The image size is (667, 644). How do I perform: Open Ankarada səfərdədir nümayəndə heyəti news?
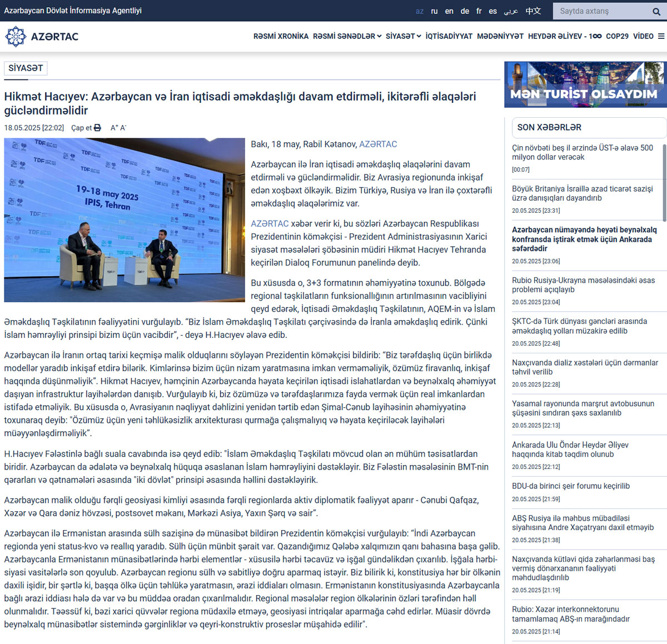coord(584,239)
